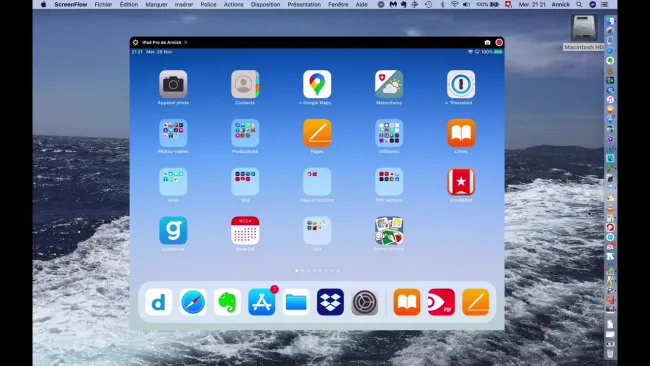Launch Google Maps on the iPad
Viewport: 650px width, 366px height.
(x=317, y=84)
